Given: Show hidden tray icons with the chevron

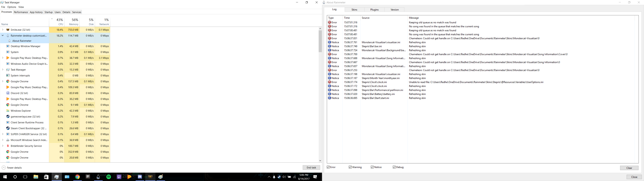Looking at the screenshot, I should 269,177.
